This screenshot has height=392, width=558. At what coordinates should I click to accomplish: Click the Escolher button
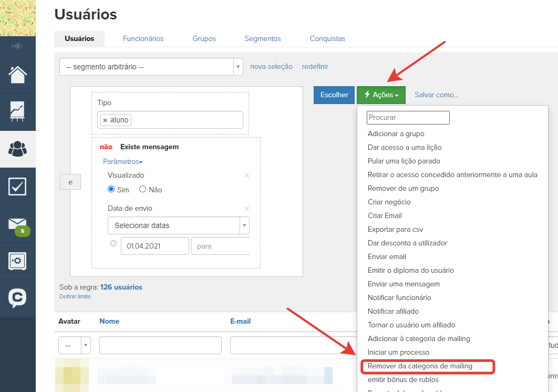pos(334,95)
